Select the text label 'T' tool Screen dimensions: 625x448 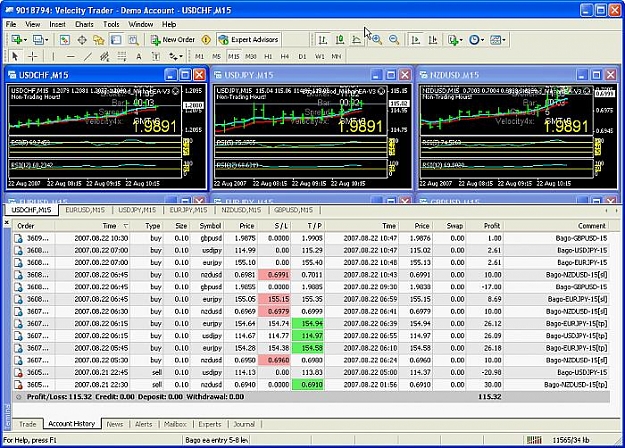156,57
